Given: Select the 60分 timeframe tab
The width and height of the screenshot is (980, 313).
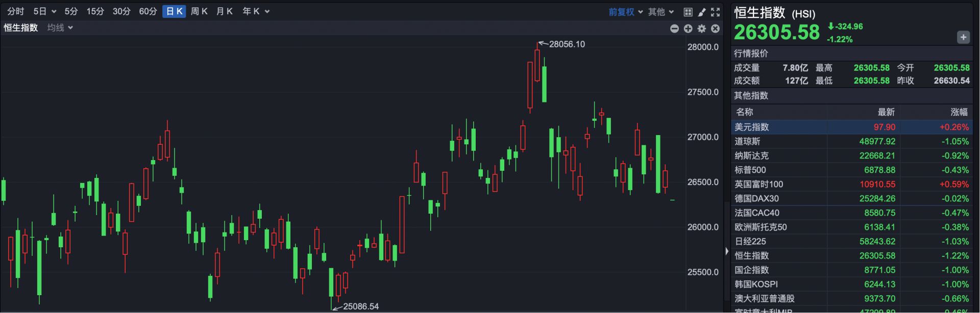Looking at the screenshot, I should (148, 11).
